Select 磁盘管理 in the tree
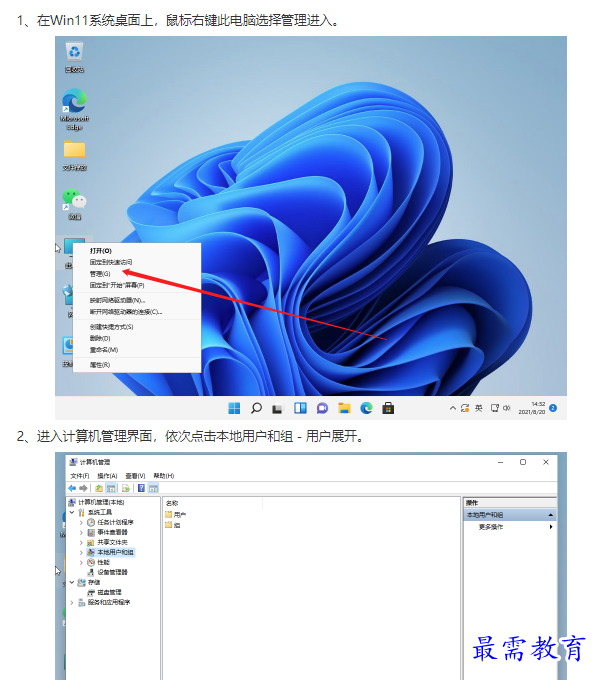Viewport: 594px width, 680px height. [x=109, y=592]
